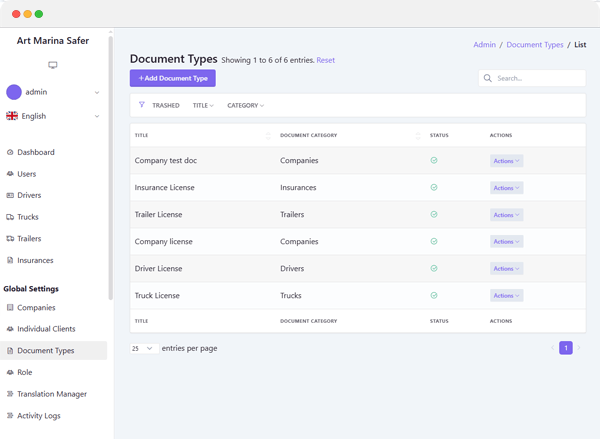
Task: Click the Drivers sidebar icon
Action: [10, 195]
